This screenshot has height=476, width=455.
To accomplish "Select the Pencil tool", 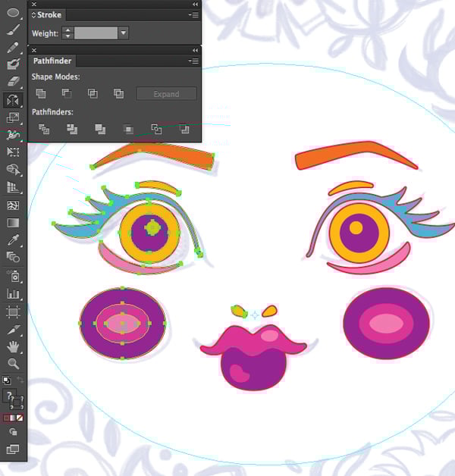I will 13,47.
